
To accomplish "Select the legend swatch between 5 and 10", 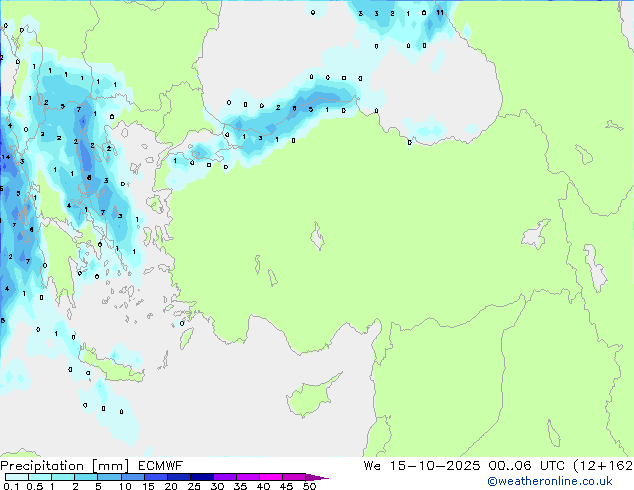I will coord(110,477).
